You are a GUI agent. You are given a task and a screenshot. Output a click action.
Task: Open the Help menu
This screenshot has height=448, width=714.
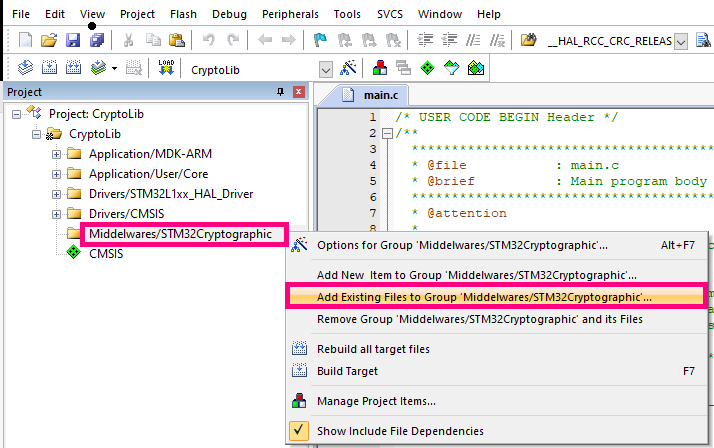point(489,14)
